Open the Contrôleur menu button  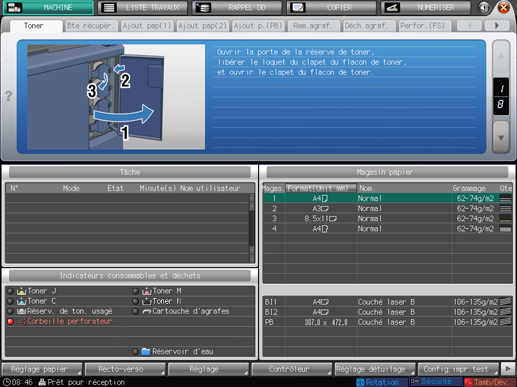(x=292, y=369)
